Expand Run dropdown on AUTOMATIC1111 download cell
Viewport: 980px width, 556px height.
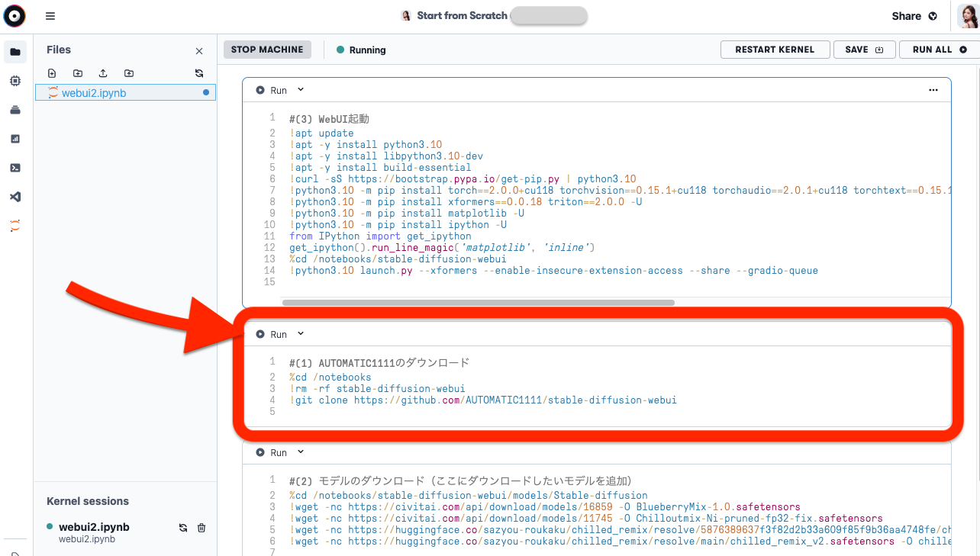point(301,334)
